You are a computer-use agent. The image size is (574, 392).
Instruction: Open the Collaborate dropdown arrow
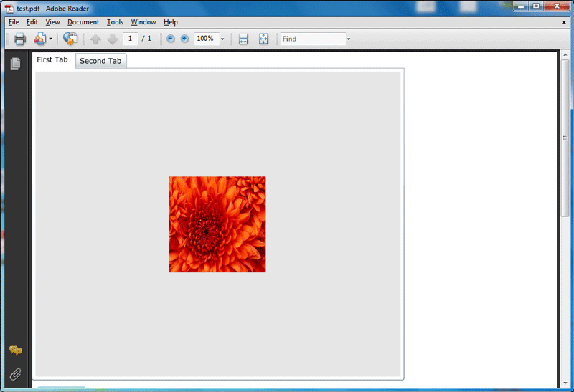(x=50, y=39)
